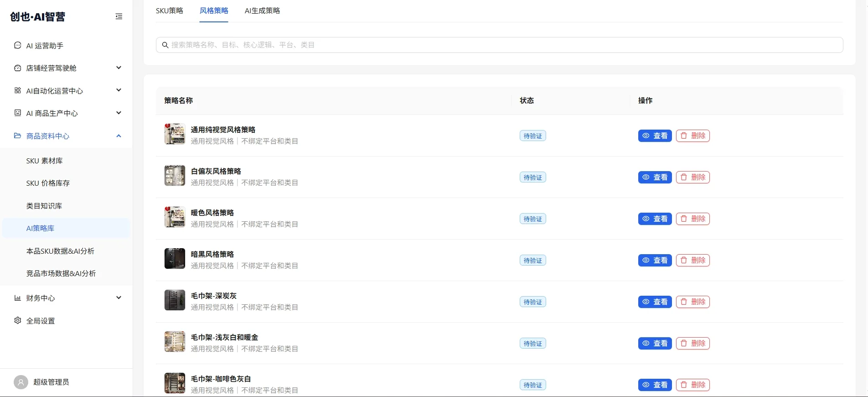This screenshot has height=397, width=868.
Task: Click the 商品资料中心 folder icon
Action: [18, 136]
